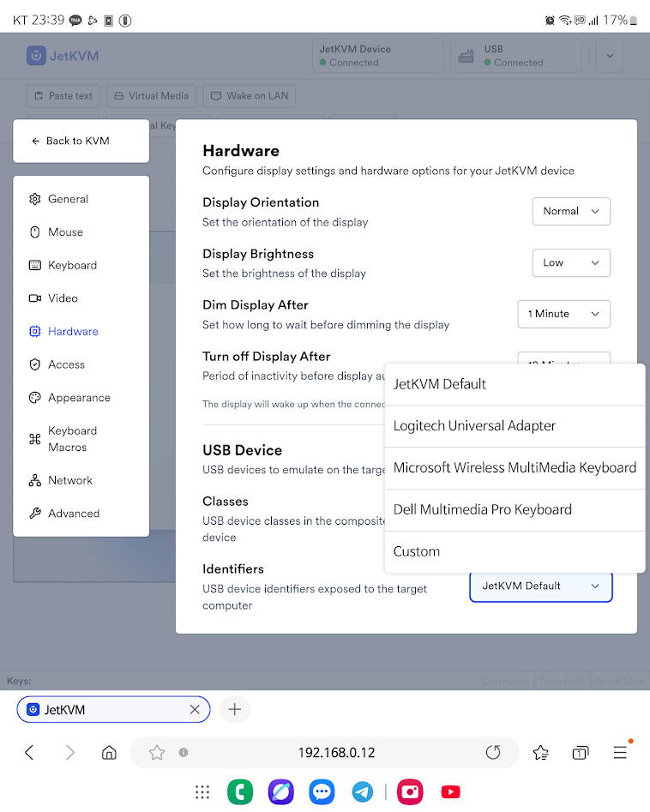Open Network settings section
650x812 pixels.
coord(81,480)
